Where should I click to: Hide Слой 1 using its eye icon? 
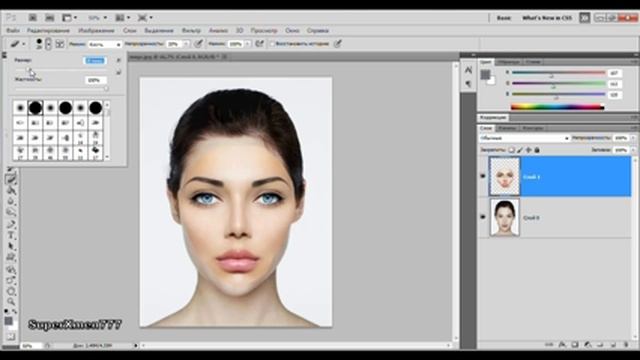click(483, 176)
